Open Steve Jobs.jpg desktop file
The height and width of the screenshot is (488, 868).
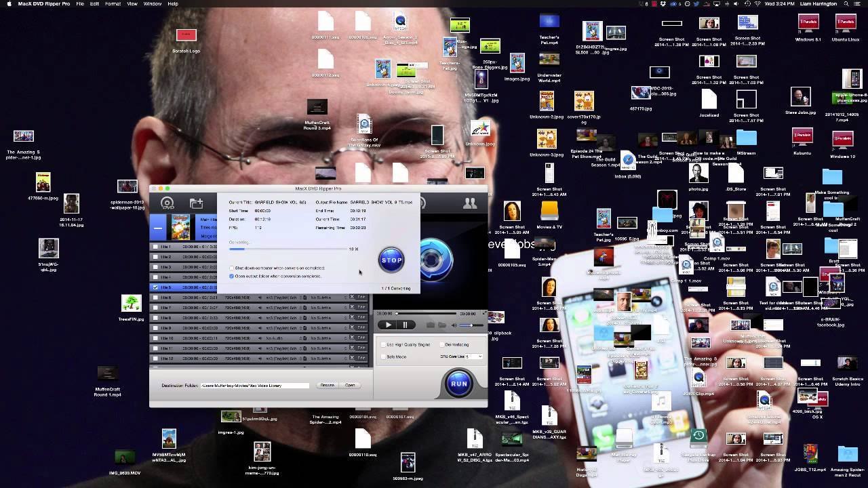(x=801, y=97)
